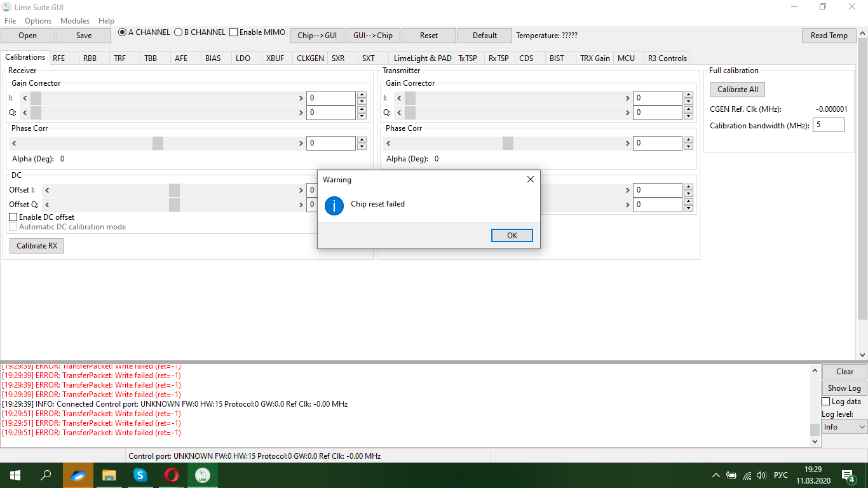
Task: Click OK in the Warning dialog
Action: (512, 235)
